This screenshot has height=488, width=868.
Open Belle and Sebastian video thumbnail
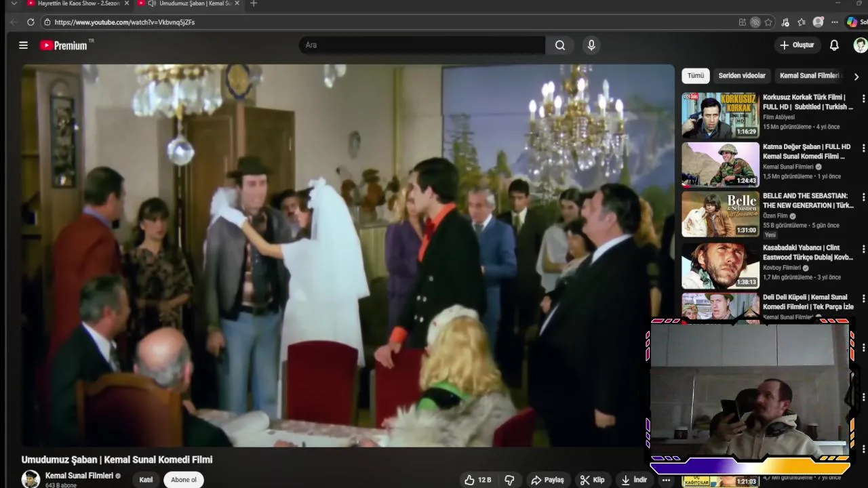pos(720,214)
